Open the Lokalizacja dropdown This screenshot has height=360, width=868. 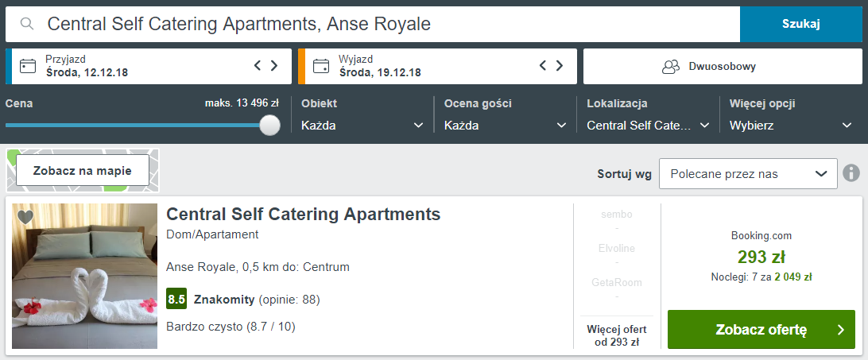coord(649,126)
